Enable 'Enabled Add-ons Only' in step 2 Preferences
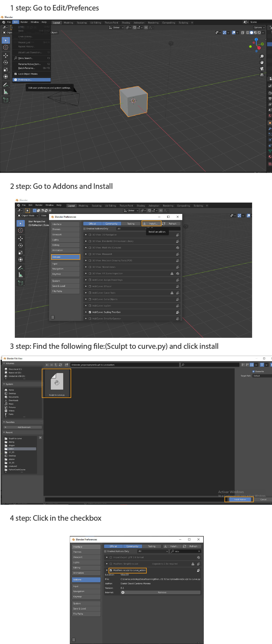Image resolution: width=272 pixels, height=644 pixels. tap(84, 229)
